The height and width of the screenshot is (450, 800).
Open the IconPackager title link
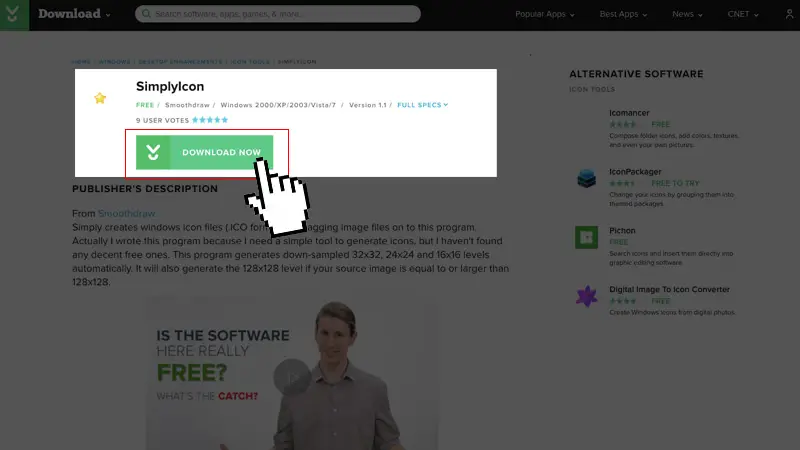635,171
